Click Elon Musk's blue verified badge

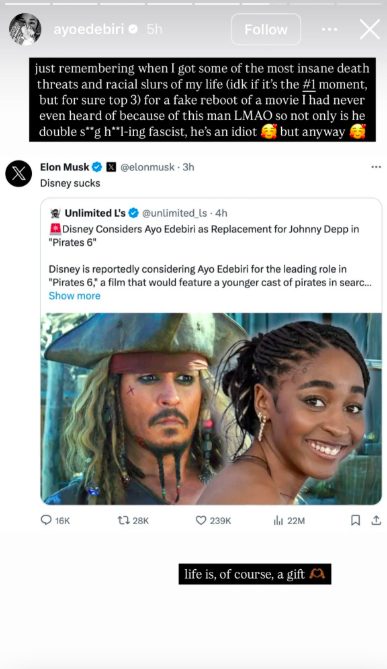coord(97,167)
